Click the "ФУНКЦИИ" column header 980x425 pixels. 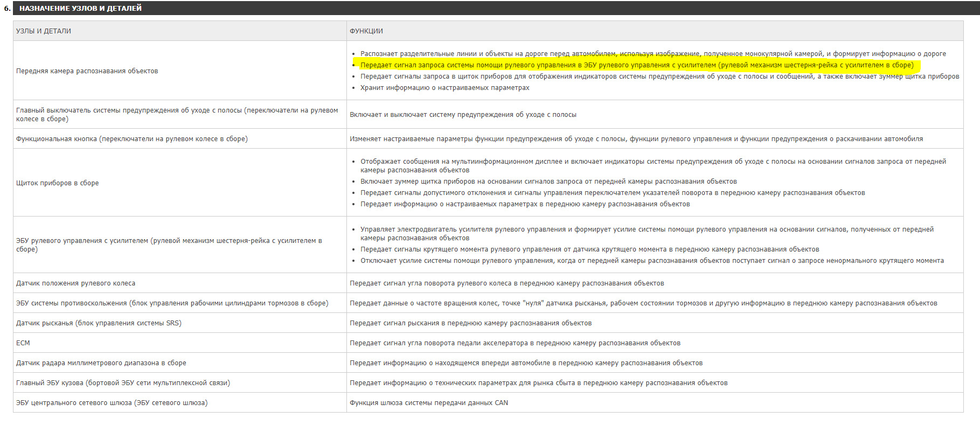pyautogui.click(x=366, y=31)
